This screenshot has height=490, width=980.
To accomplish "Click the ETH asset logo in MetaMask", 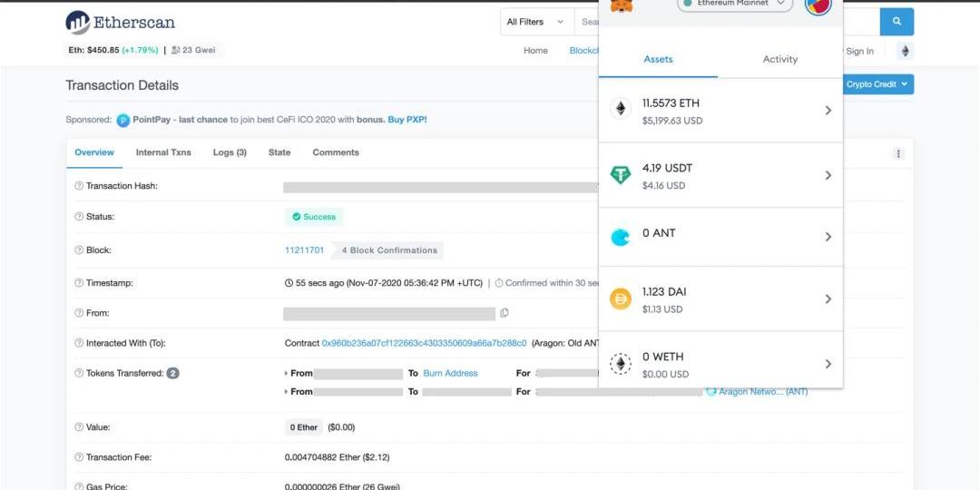I will [x=621, y=110].
